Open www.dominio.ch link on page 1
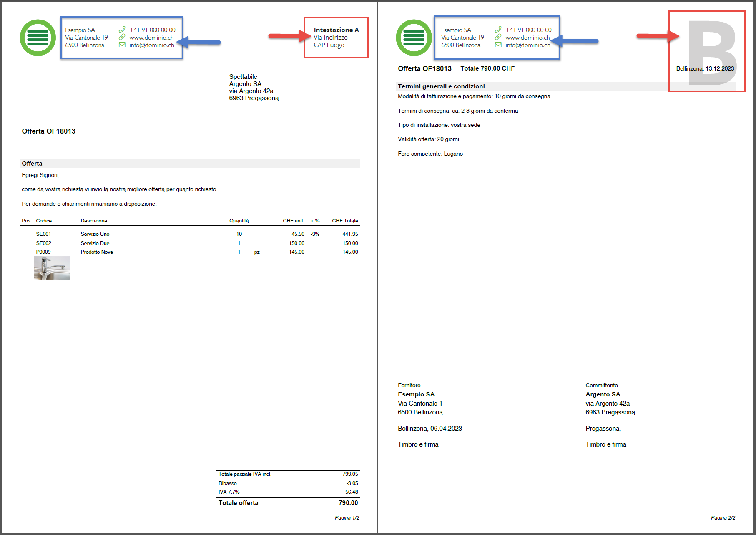The width and height of the screenshot is (756, 535). pyautogui.click(x=151, y=38)
